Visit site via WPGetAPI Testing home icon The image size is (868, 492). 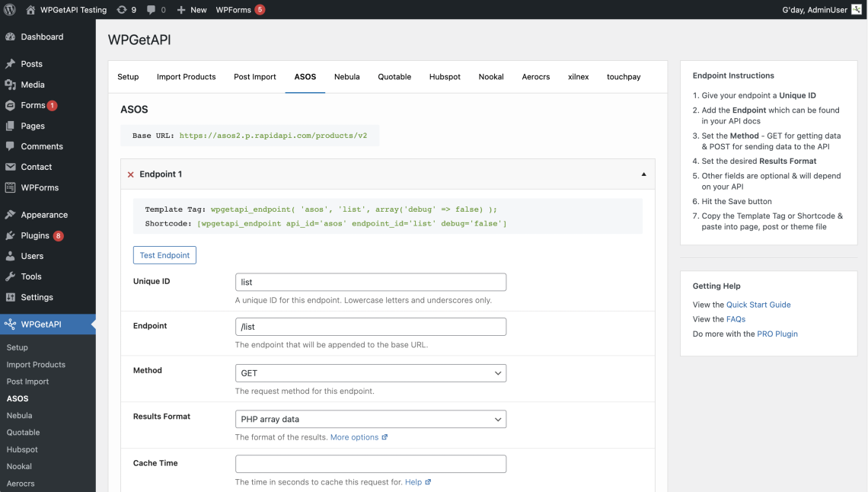coord(30,10)
